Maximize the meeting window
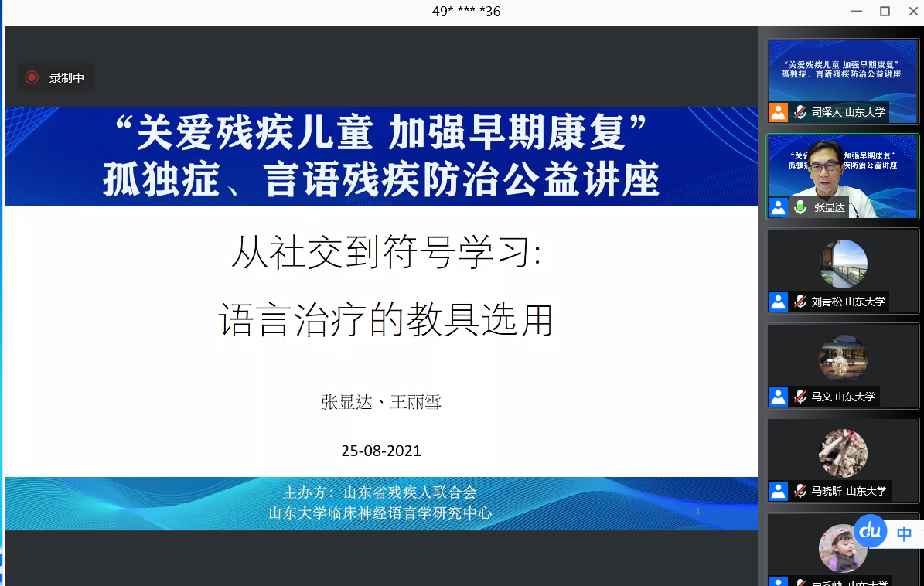 [885, 11]
